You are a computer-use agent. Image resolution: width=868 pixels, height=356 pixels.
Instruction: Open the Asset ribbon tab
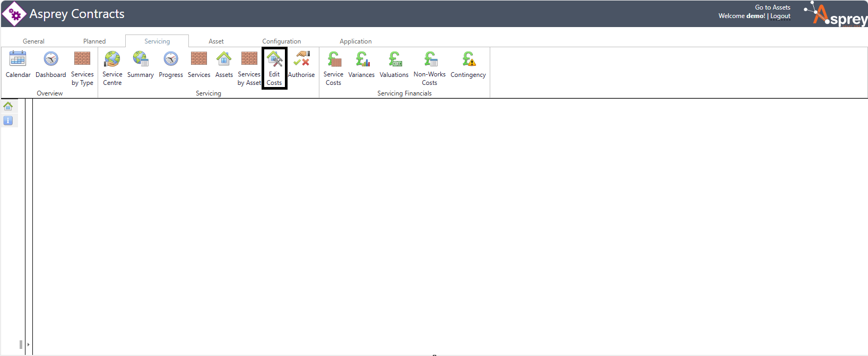click(x=216, y=41)
